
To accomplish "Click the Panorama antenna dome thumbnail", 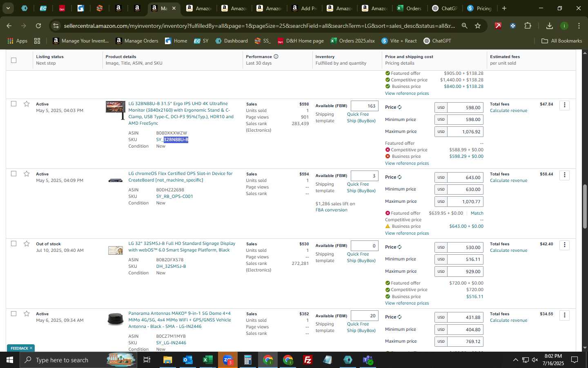I will coord(116,319).
